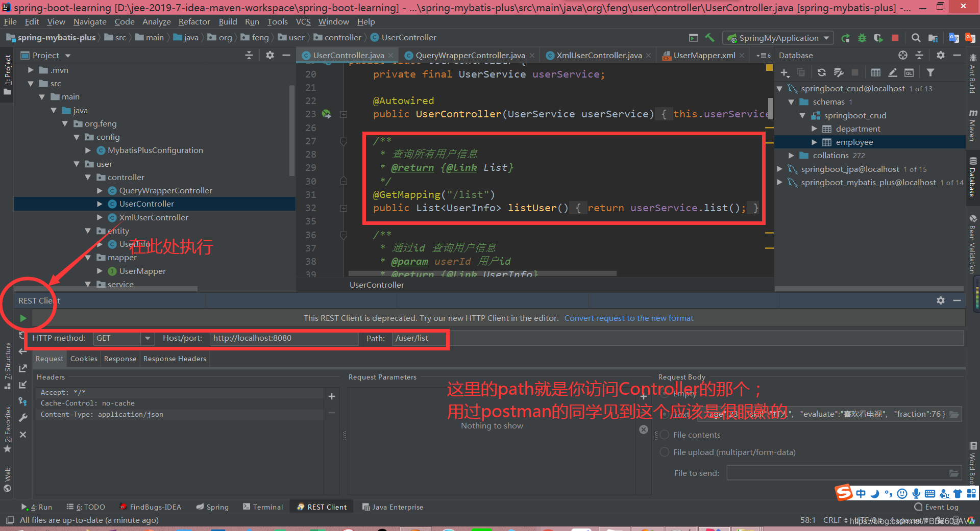This screenshot has width=980, height=531.
Task: Click the editor horizontal scrollbar
Action: pos(482,274)
